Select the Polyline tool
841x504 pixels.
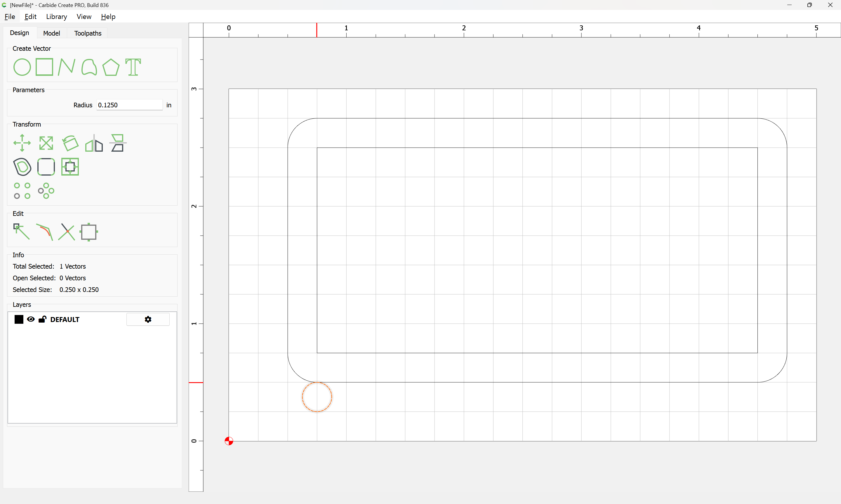tap(66, 67)
